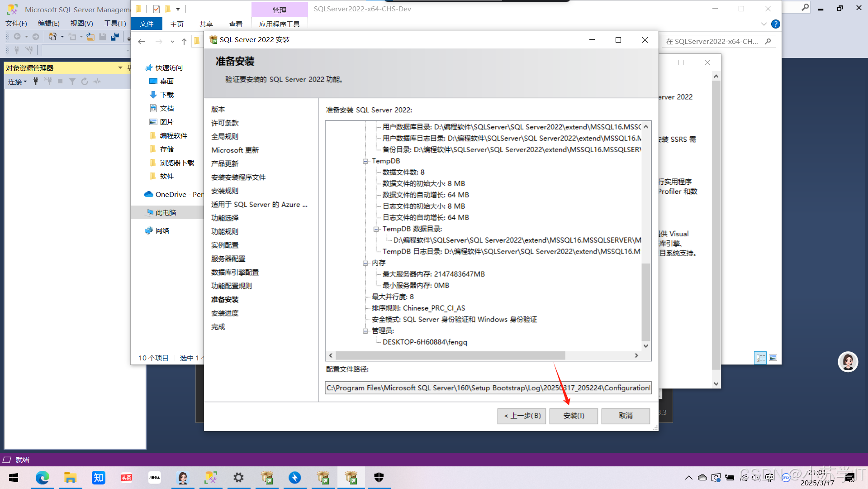Open the 主页 ribbon tab
The height and width of the screenshot is (489, 868).
(x=177, y=24)
